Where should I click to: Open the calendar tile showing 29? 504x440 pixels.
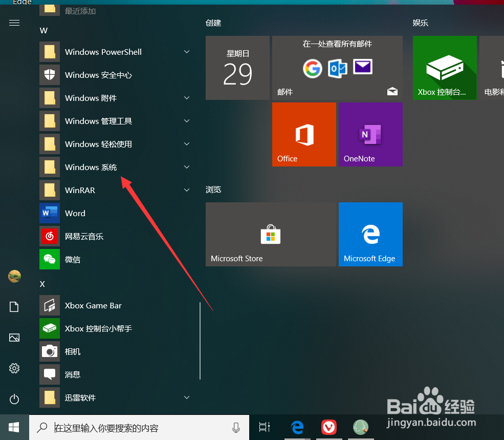[237, 68]
